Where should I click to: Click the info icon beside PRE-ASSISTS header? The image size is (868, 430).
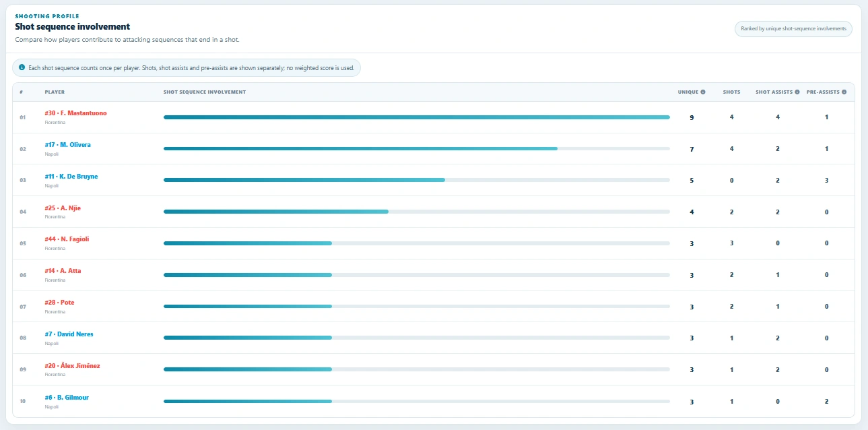coord(844,92)
